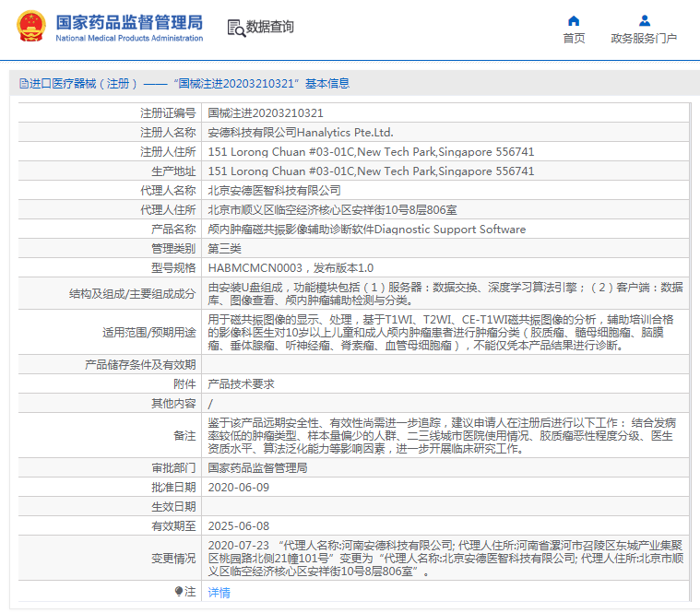Click the 产品储存条件及有效期 label
Screen dimensions: 700x613
(140, 364)
